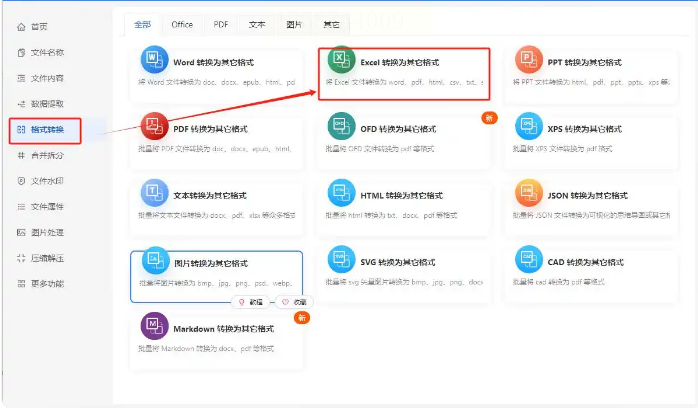
Task: Click the 文件水印 shield icon
Action: point(21,181)
